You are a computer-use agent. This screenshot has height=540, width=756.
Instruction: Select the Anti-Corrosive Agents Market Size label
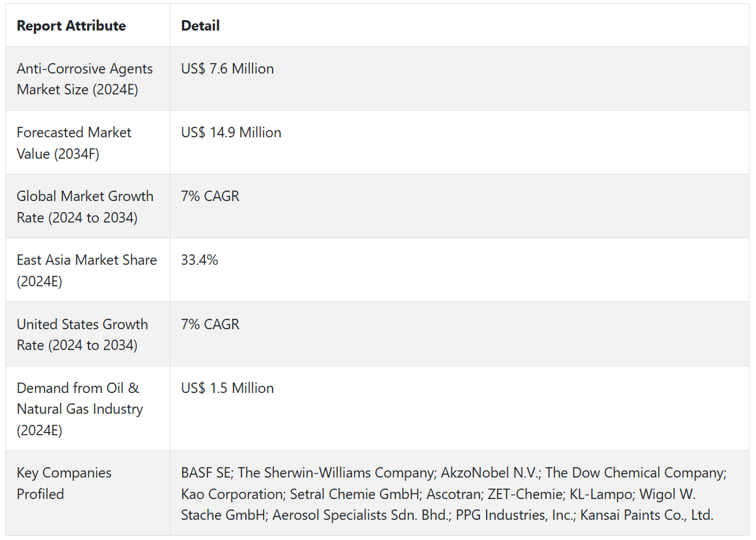(85, 79)
